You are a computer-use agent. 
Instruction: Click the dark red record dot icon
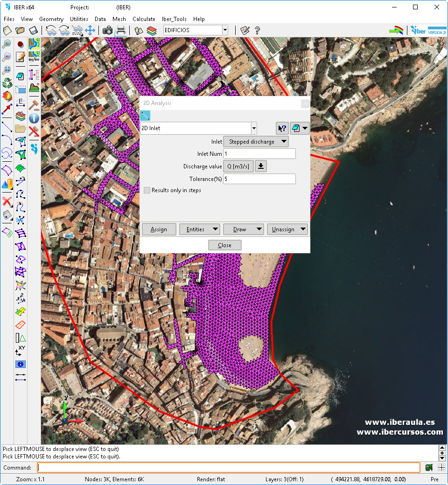(20, 45)
